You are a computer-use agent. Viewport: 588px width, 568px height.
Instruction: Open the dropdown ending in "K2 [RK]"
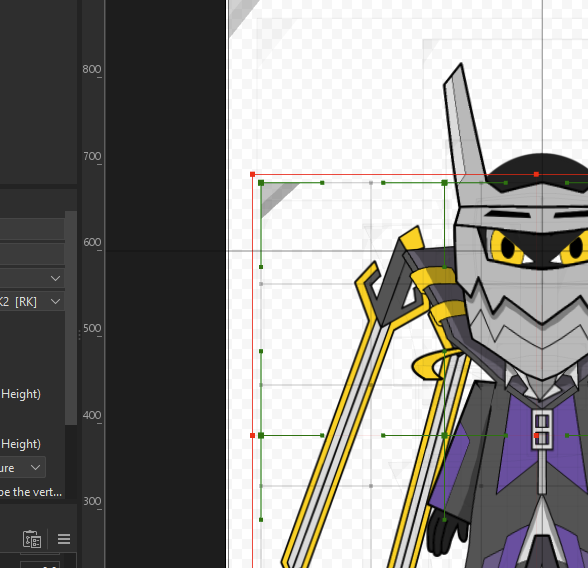[32, 301]
